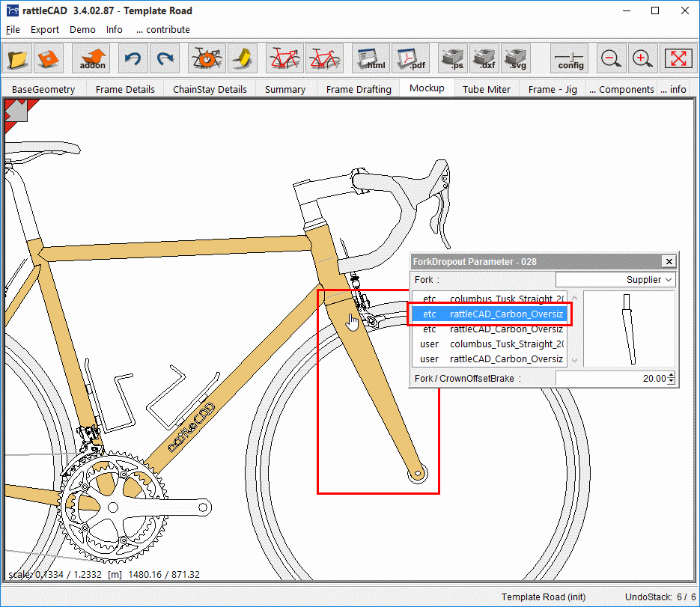
Task: Save project with the orange disk icon
Action: point(48,58)
